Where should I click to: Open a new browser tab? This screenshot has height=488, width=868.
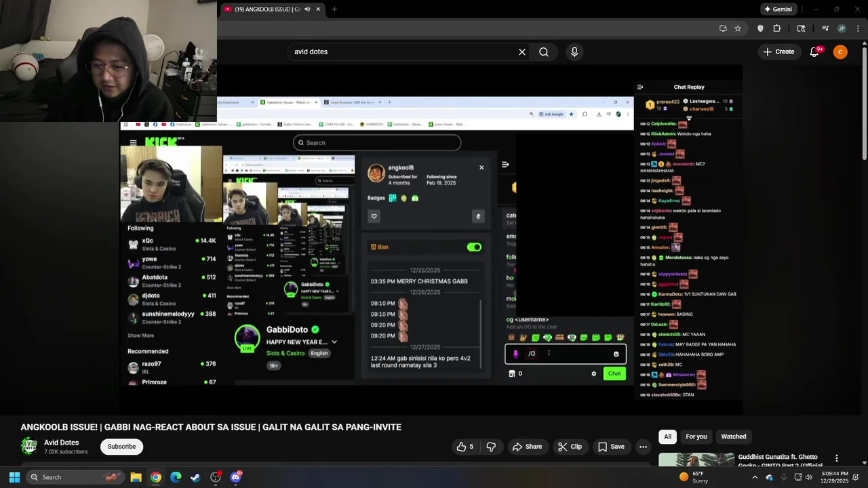point(334,9)
